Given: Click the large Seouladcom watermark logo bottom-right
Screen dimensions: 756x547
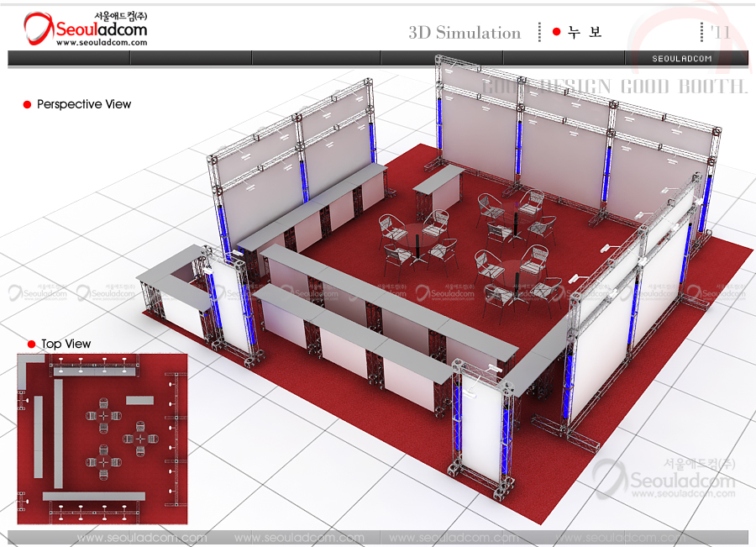Looking at the screenshot, I should tap(664, 479).
